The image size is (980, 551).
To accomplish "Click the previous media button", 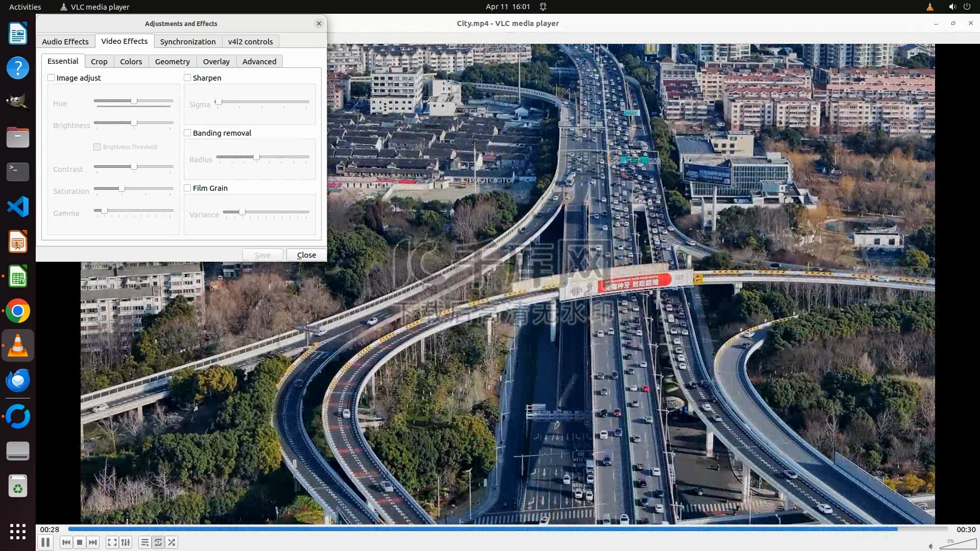I will tap(66, 542).
